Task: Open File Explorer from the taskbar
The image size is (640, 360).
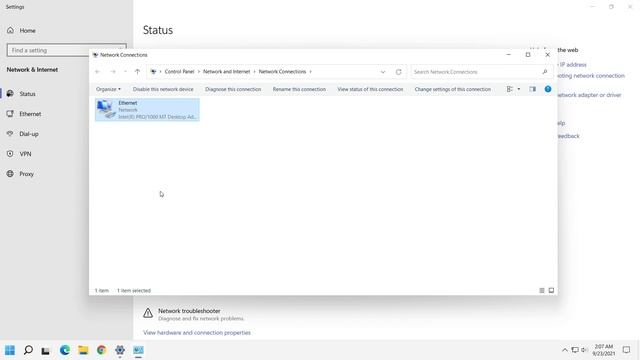Action: click(x=83, y=350)
